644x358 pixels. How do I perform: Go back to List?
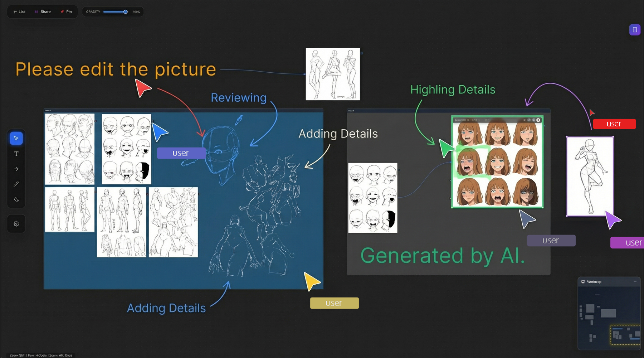tap(19, 12)
